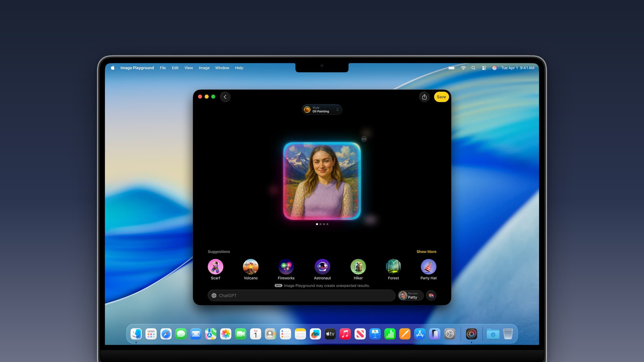Open Apple TV from the Dock

[330, 334]
